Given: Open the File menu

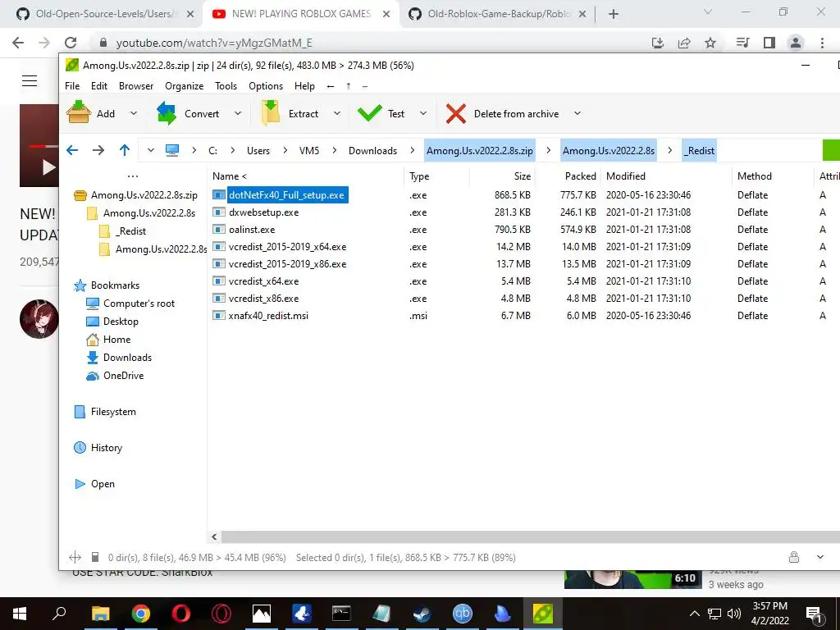Looking at the screenshot, I should click(72, 85).
